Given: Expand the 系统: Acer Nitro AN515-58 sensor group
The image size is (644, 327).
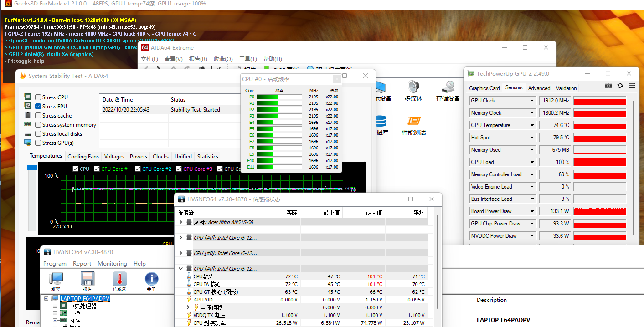Looking at the screenshot, I should pyautogui.click(x=181, y=222).
